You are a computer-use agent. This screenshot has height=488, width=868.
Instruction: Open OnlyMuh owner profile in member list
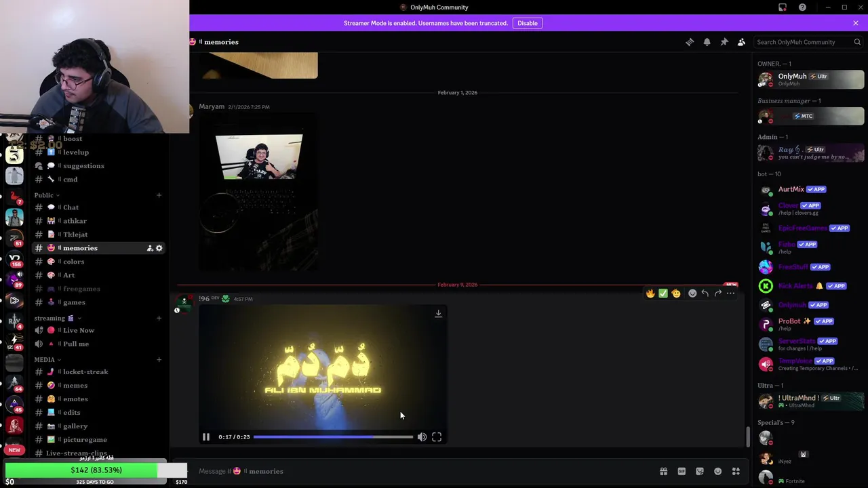pos(811,79)
